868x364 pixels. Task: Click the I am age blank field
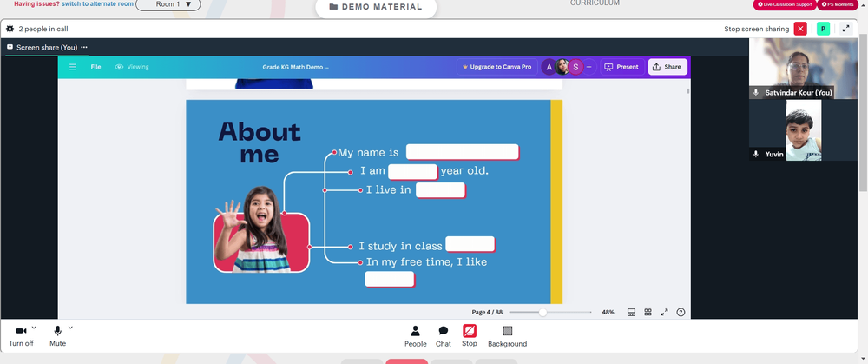pyautogui.click(x=412, y=172)
